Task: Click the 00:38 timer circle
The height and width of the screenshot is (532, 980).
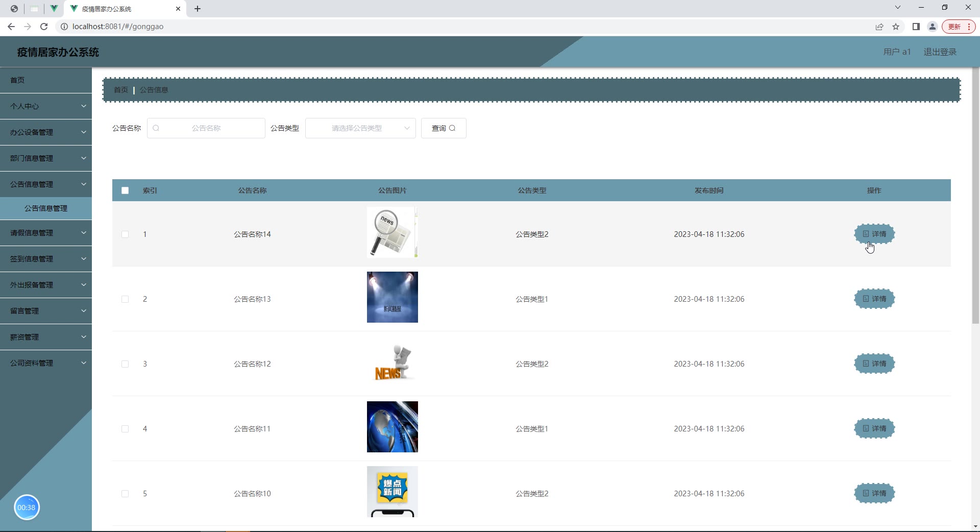Action: 27,507
